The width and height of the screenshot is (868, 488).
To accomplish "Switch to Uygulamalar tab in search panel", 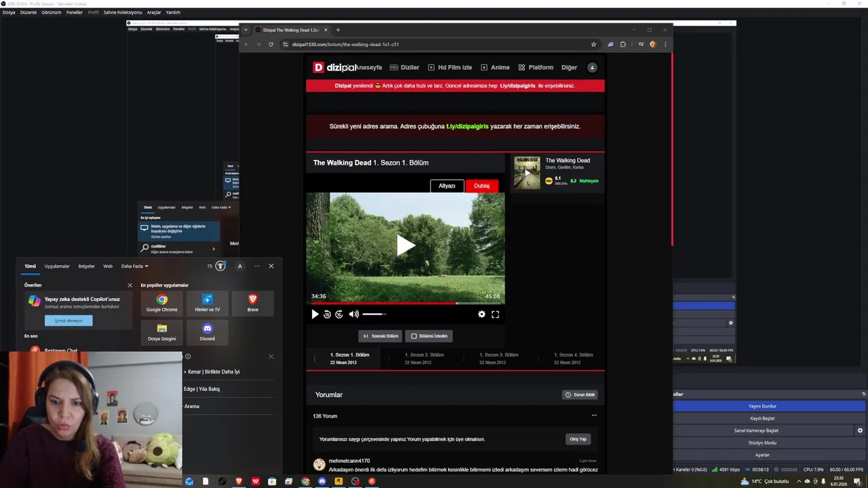I will [57, 266].
